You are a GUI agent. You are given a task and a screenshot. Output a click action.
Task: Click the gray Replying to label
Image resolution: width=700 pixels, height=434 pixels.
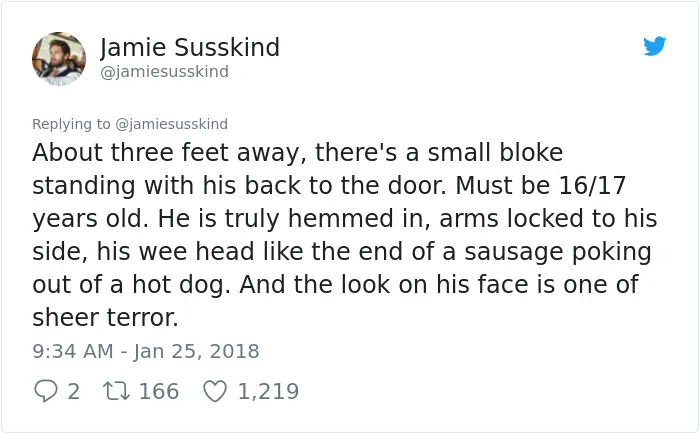(71, 124)
